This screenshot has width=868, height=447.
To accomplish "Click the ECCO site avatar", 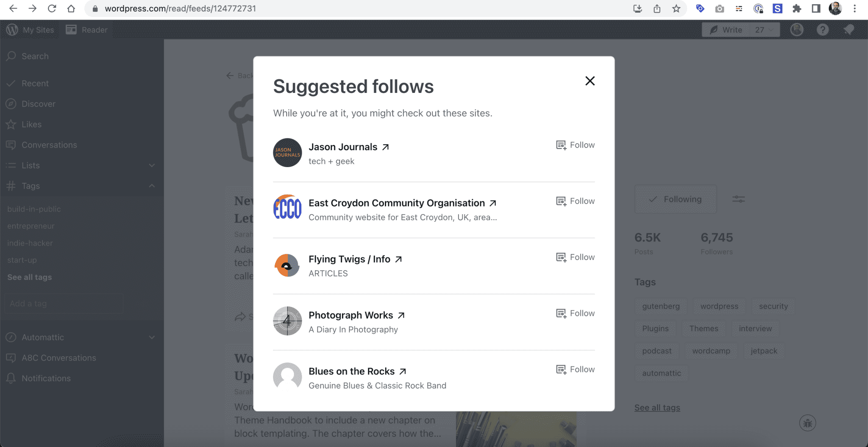I will (x=287, y=209).
